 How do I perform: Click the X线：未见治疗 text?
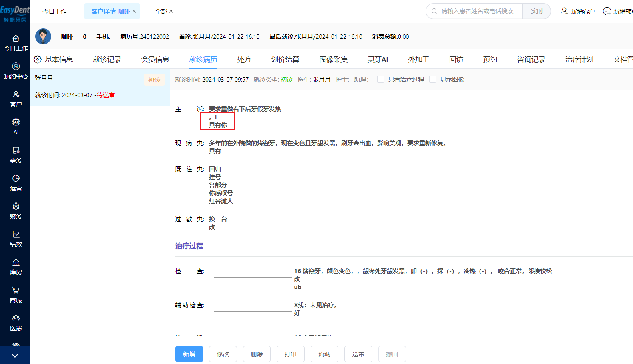316,305
